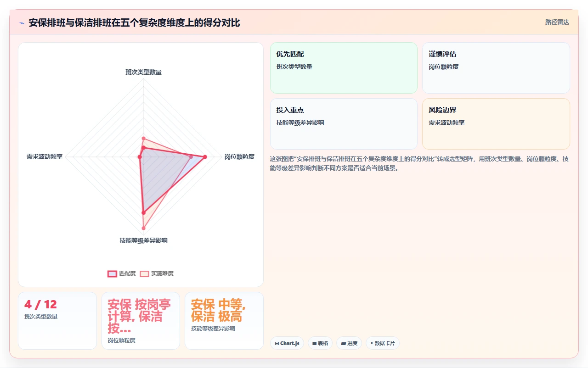Click the 匹配度 data point on 岗位颗粒度 axis

click(205, 157)
